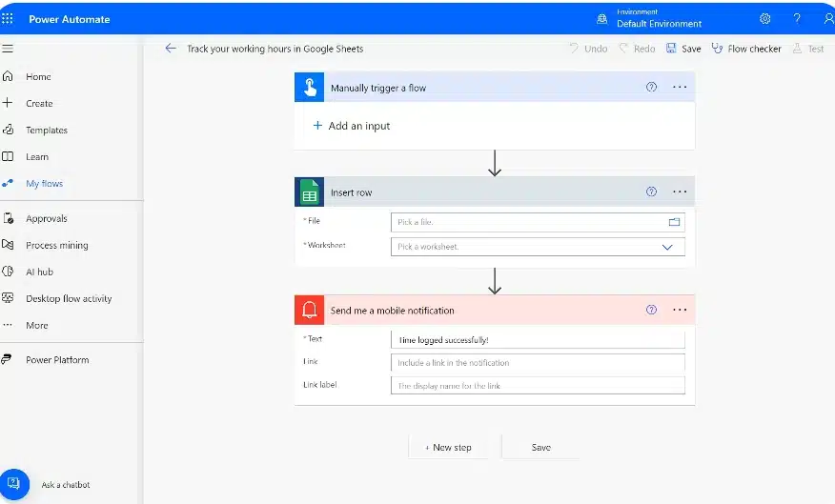The image size is (835, 504).
Task: Click the flow title text
Action: [x=275, y=49]
